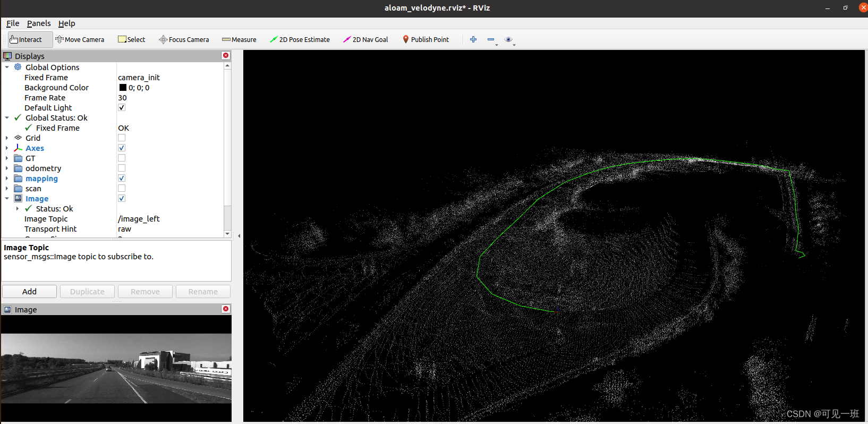
Task: Disable the Image display checkbox
Action: tap(122, 198)
